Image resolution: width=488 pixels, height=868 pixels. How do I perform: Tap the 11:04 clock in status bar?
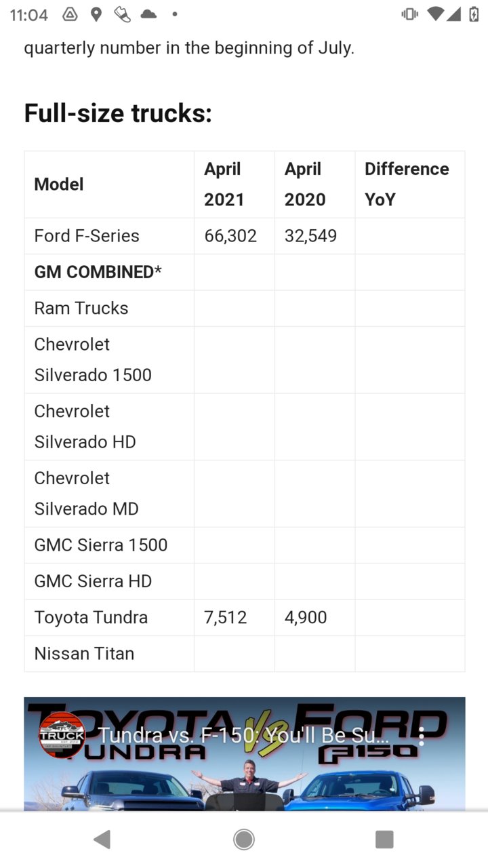[29, 15]
